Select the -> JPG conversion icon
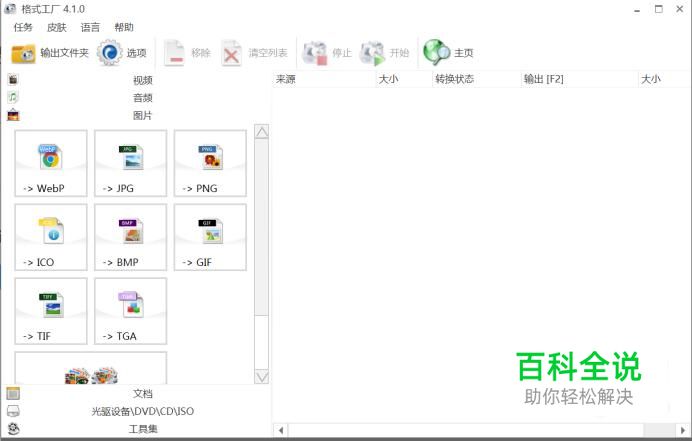The width and height of the screenshot is (692, 441). pos(131,163)
